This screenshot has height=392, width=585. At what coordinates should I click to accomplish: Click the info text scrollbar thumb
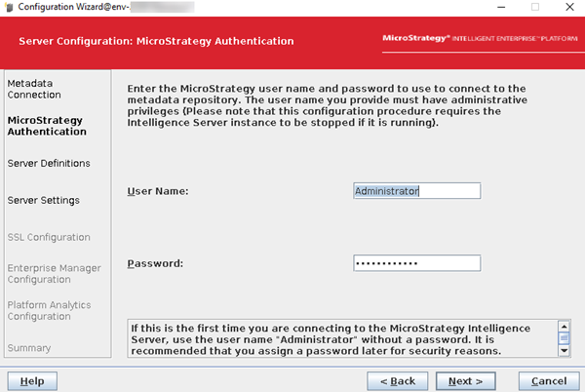[564, 339]
